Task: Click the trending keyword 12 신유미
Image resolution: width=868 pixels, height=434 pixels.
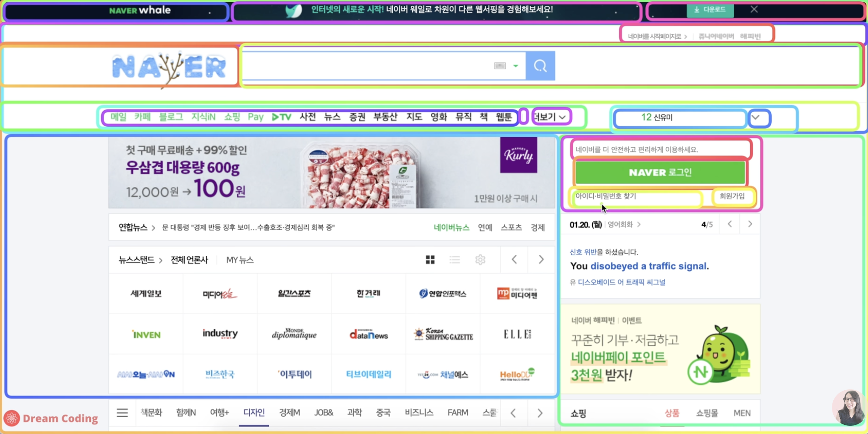Action: [x=657, y=117]
